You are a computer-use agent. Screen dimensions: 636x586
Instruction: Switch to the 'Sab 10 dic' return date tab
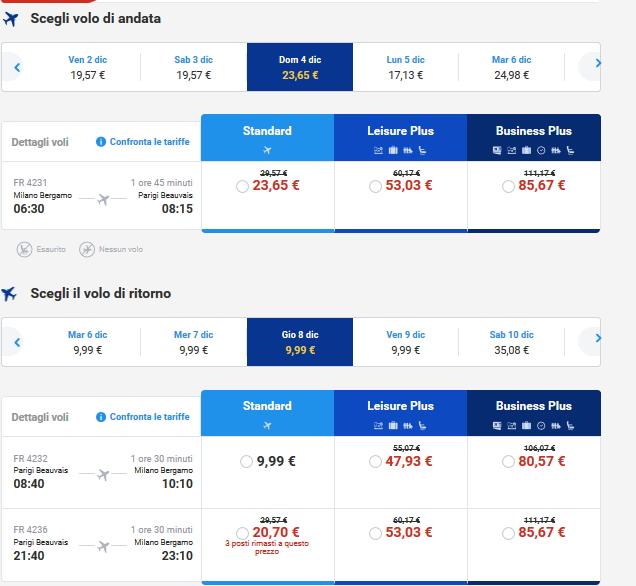pos(511,342)
